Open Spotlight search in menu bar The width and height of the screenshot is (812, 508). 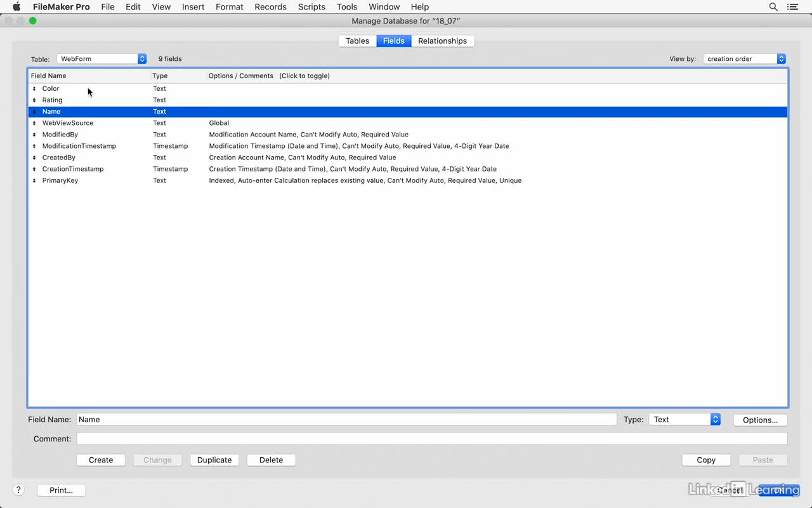tap(773, 7)
